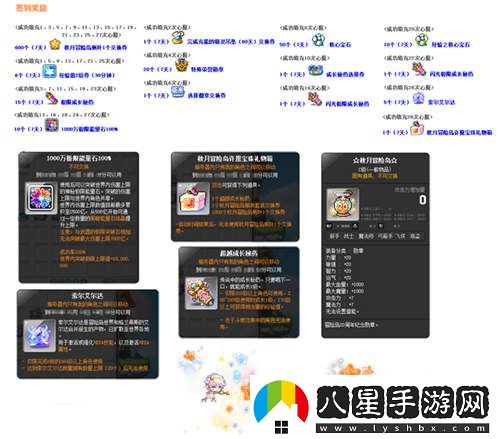
Task: Click the job class row starting with 新手 战士
Action: [375, 236]
